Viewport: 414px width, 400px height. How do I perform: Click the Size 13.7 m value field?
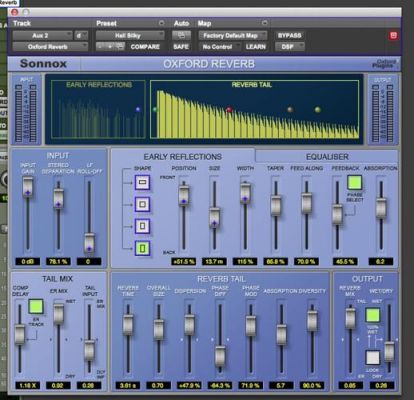[x=214, y=261]
